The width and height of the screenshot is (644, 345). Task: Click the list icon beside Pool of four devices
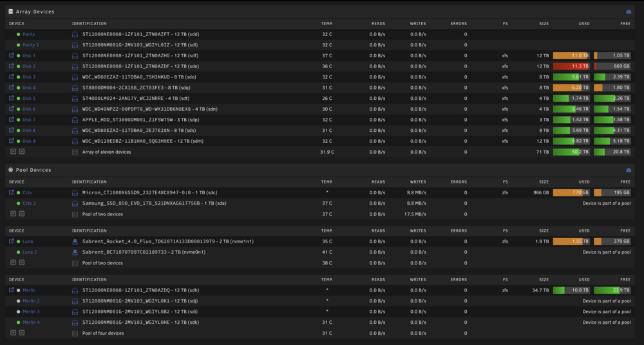(75, 333)
